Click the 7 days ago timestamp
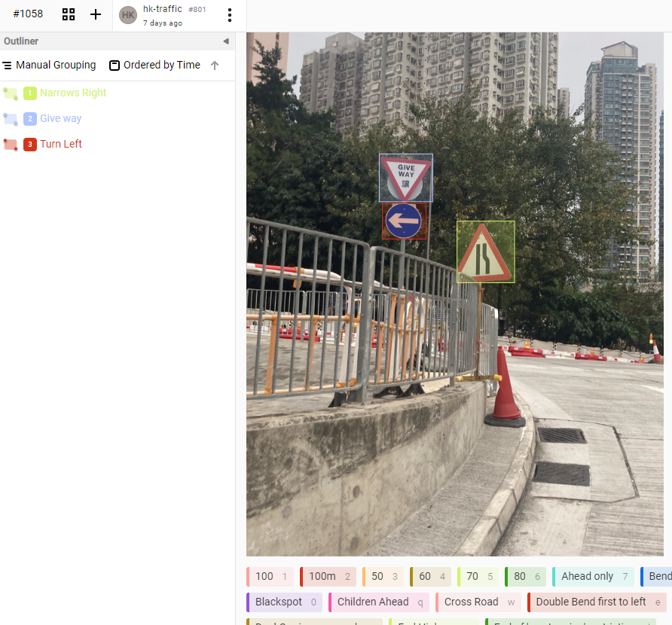Screen dimensions: 672x625 click(163, 23)
